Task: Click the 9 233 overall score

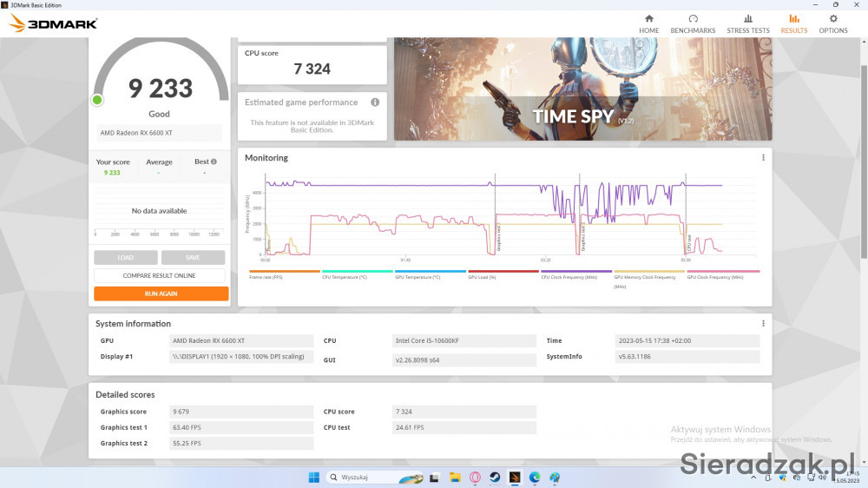Action: pos(161,88)
